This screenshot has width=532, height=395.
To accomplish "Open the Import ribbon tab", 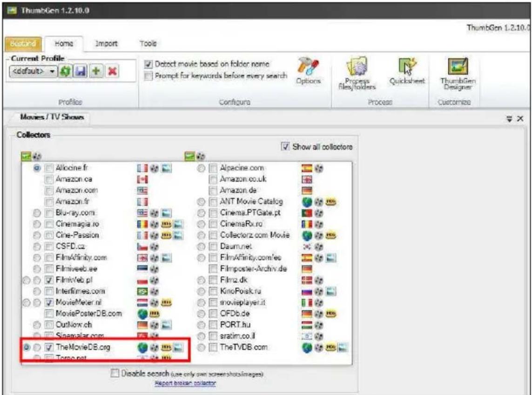I will click(x=106, y=44).
